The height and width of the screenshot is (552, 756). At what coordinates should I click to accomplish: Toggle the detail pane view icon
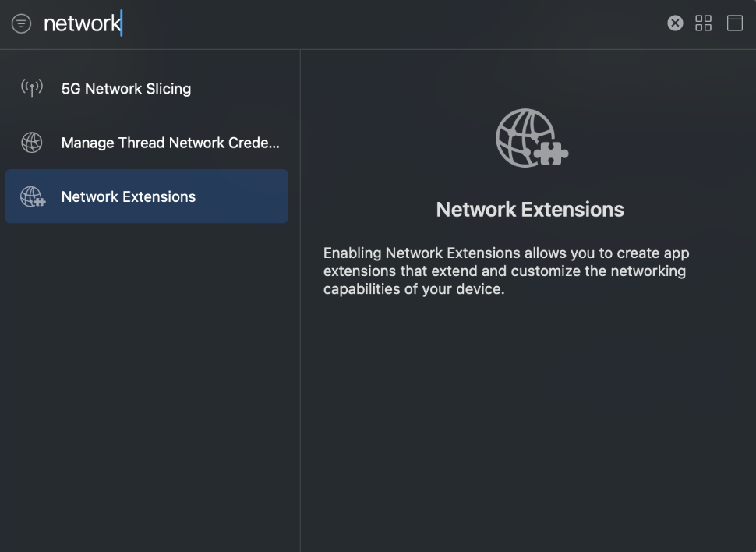[x=734, y=23]
